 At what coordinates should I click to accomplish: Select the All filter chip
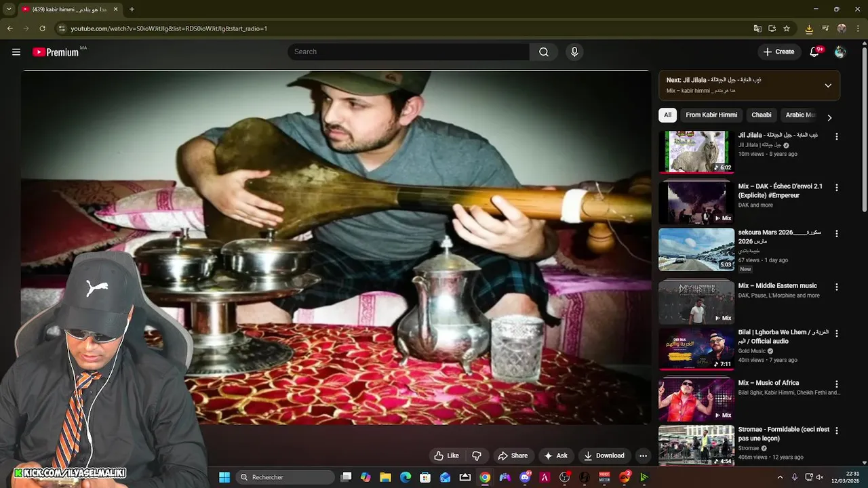pos(667,115)
